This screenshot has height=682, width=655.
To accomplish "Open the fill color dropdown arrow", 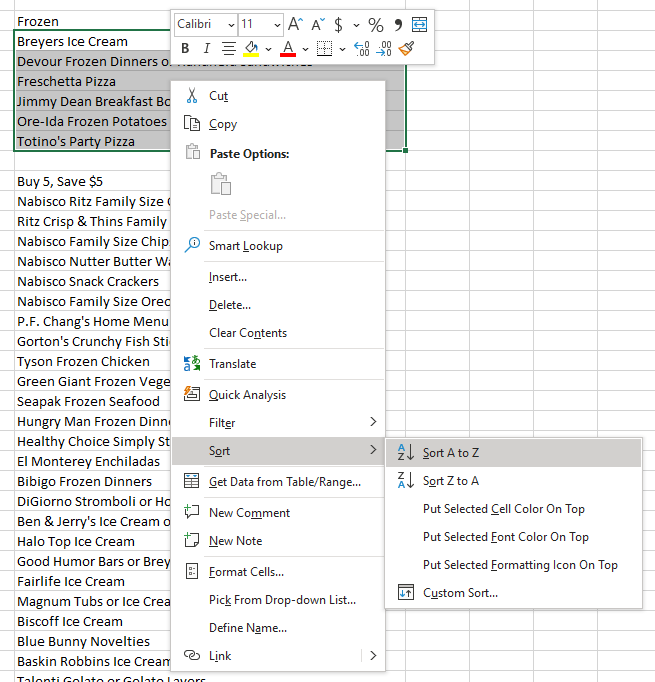I will click(268, 49).
